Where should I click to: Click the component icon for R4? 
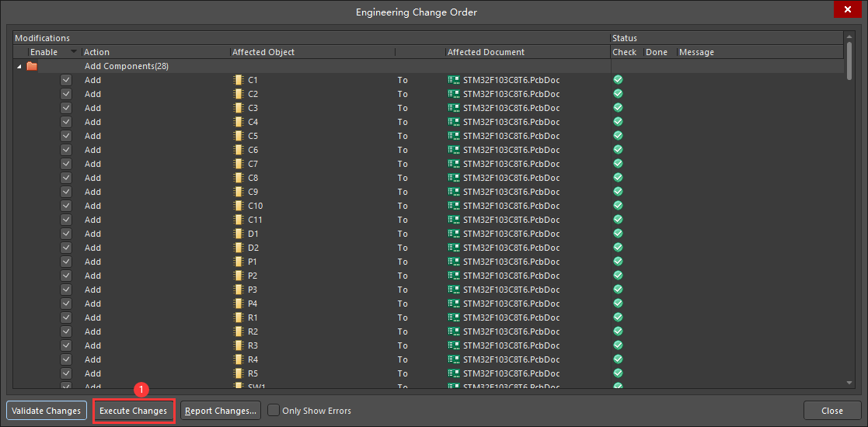click(x=239, y=359)
